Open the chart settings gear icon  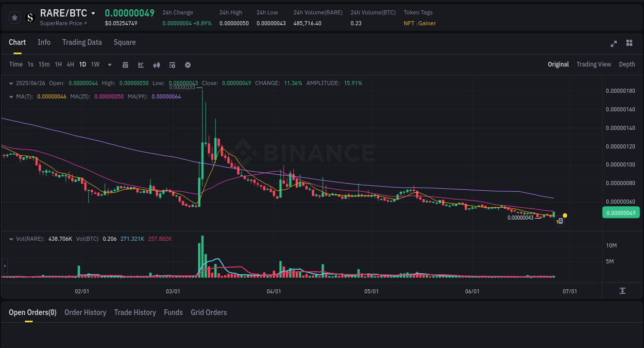[x=188, y=64]
